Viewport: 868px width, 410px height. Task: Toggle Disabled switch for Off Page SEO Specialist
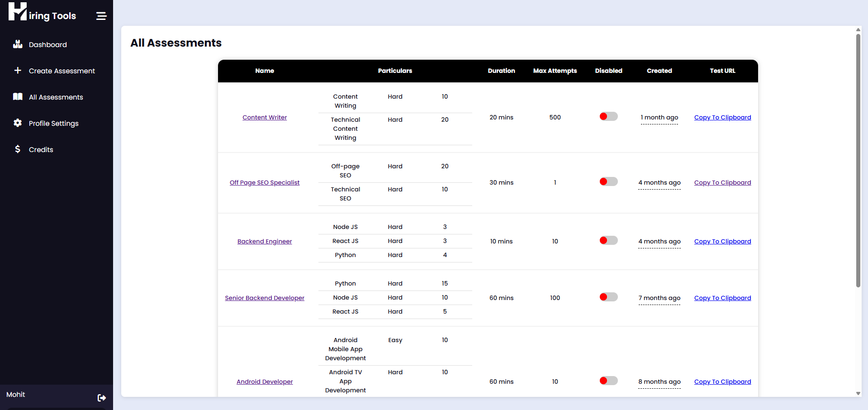pyautogui.click(x=608, y=182)
